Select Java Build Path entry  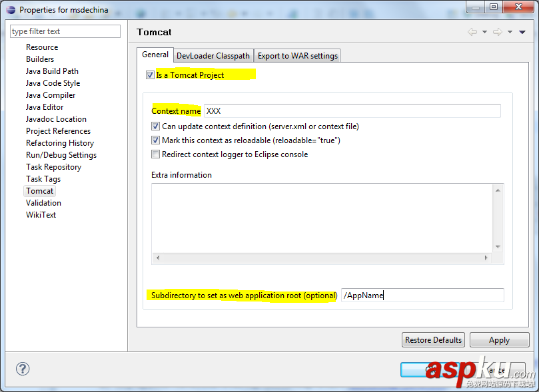point(52,71)
